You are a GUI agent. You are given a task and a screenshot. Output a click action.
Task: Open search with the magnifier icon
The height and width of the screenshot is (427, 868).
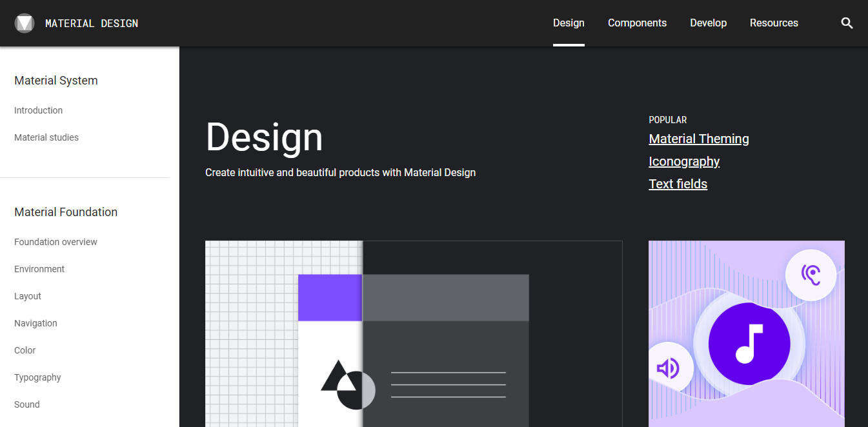847,23
